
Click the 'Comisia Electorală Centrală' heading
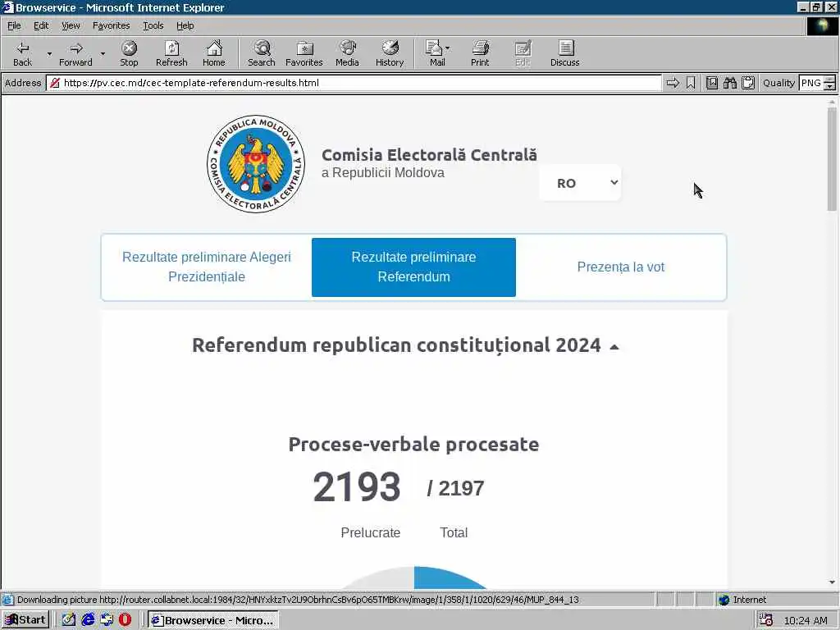click(429, 155)
